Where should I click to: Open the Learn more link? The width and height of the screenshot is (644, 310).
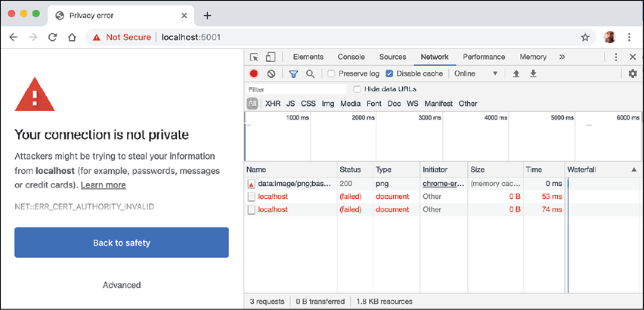(103, 185)
